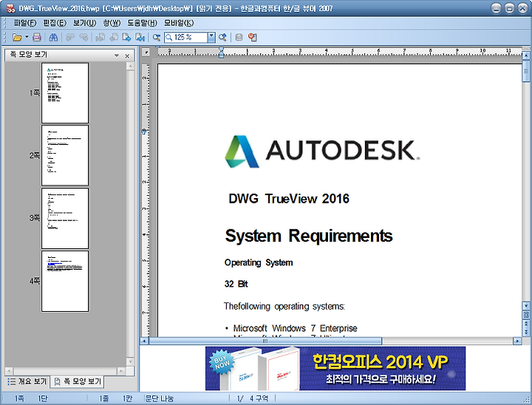
Task: Maximize the Hancom viewer window
Action: [509, 8]
